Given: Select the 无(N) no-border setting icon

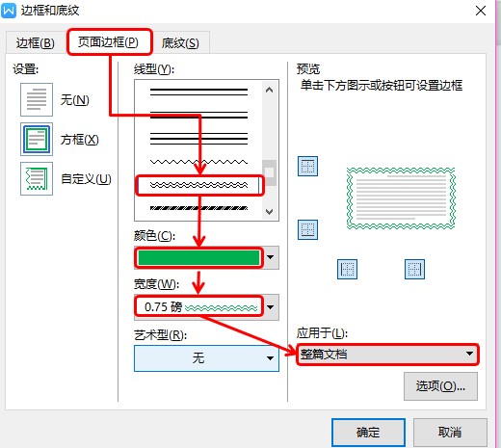Looking at the screenshot, I should [37, 99].
